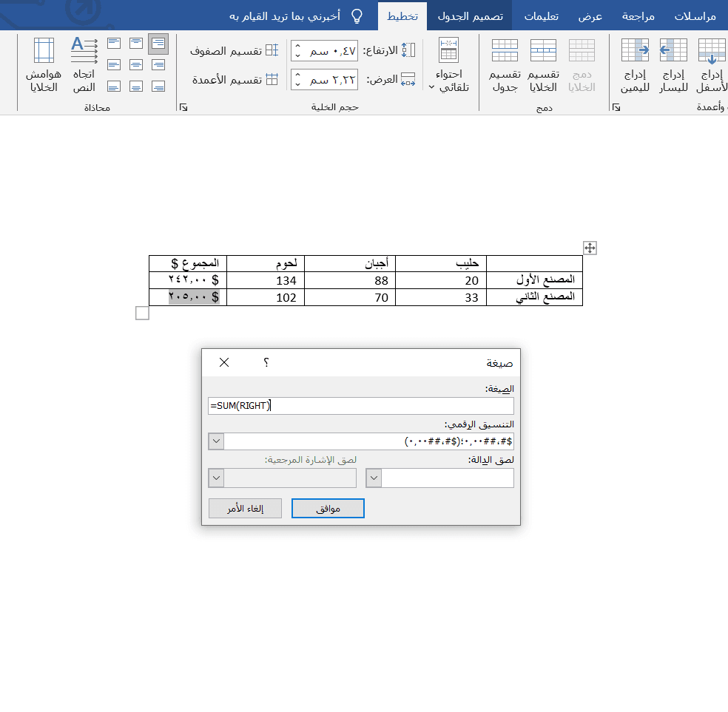Click Cancel (إلغاء الأمر) in formula dialog
The image size is (728, 712).
[245, 509]
